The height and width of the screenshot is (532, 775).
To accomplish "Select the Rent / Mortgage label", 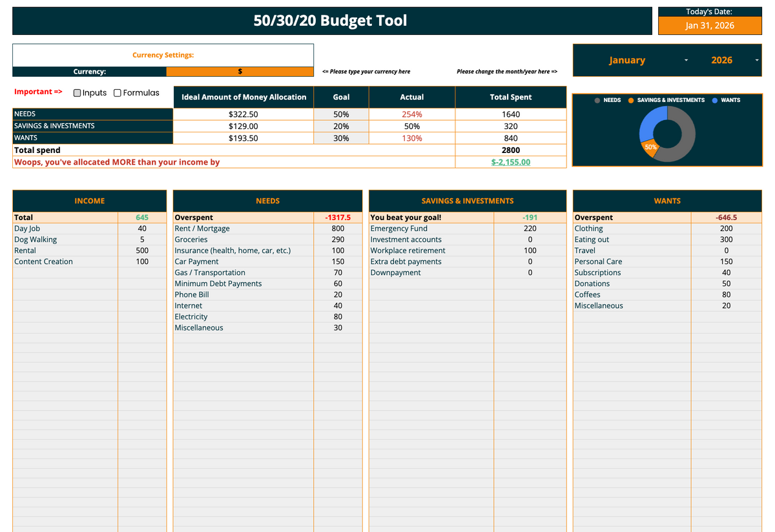I will pos(202,229).
